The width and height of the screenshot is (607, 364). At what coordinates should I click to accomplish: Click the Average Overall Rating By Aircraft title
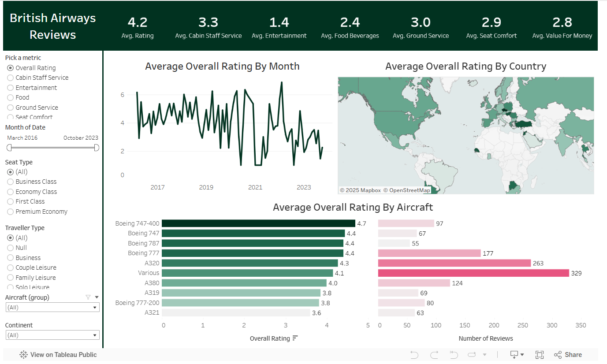click(353, 207)
